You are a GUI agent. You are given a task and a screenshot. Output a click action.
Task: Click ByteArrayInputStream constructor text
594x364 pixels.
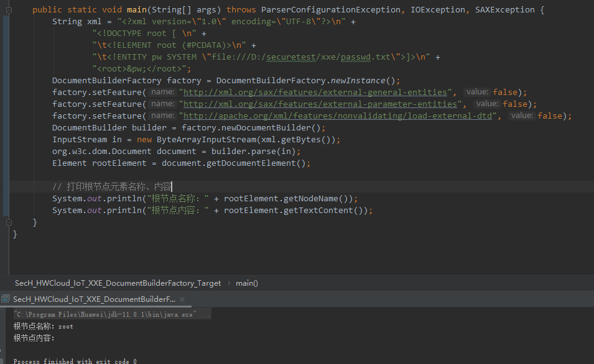(x=207, y=140)
